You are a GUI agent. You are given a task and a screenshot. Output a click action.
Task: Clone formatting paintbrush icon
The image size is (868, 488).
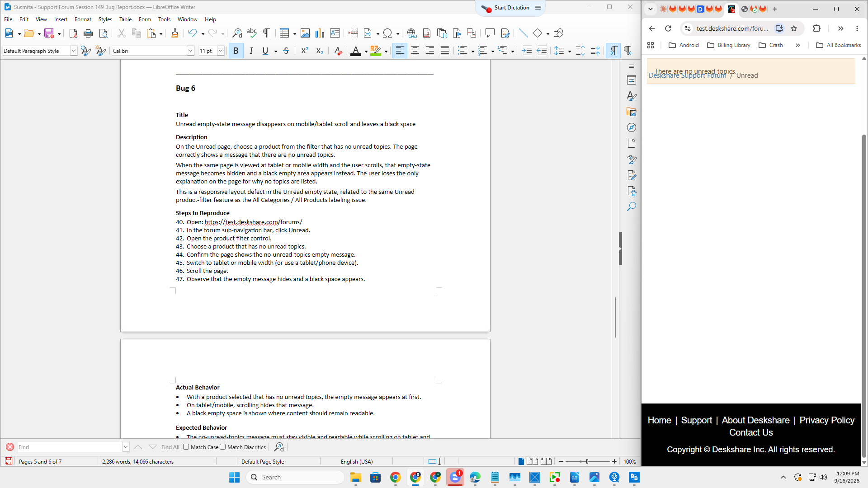click(175, 33)
